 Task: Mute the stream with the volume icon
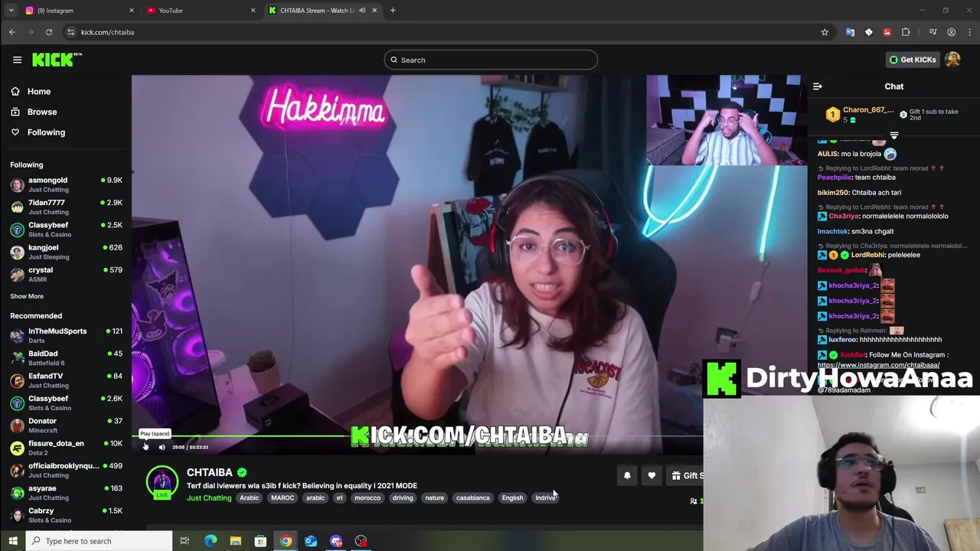tap(162, 447)
